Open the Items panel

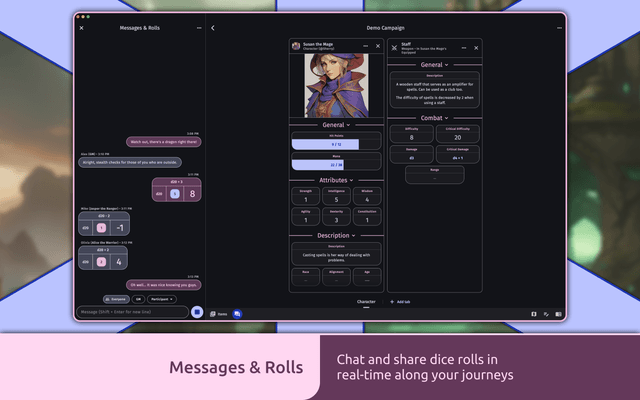click(218, 313)
